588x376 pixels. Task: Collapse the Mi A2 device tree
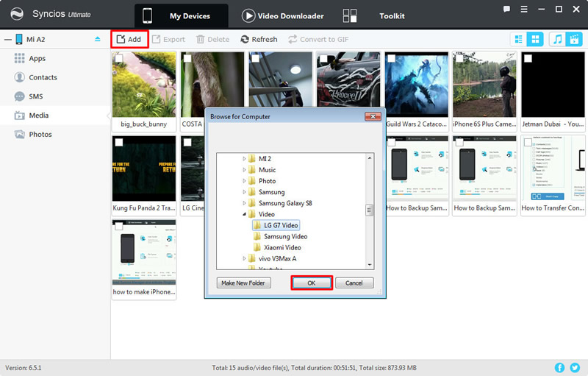tap(8, 40)
